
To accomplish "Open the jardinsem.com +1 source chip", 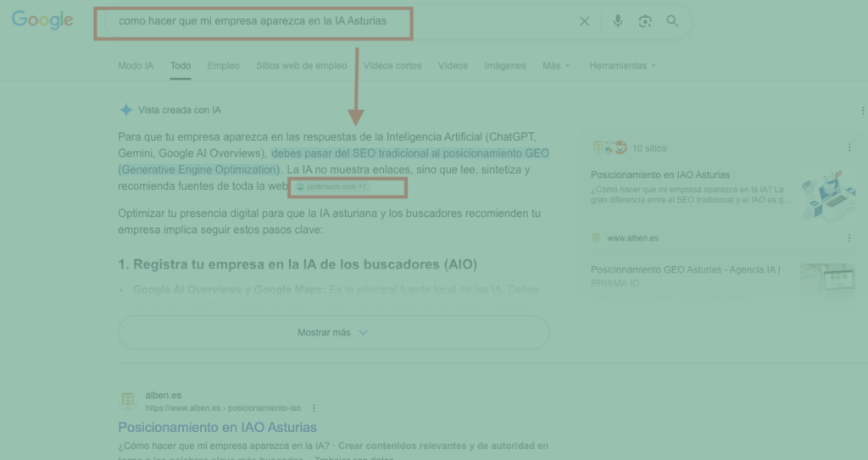I will [x=331, y=186].
